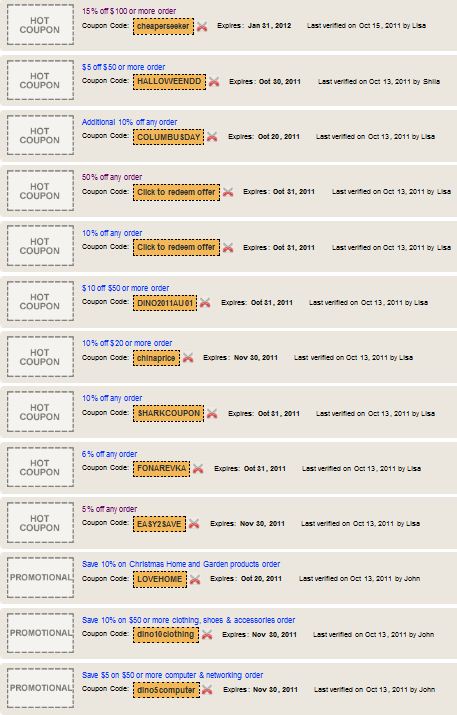Open Save 10% on clothing, shoes & accessories link

pos(188,620)
